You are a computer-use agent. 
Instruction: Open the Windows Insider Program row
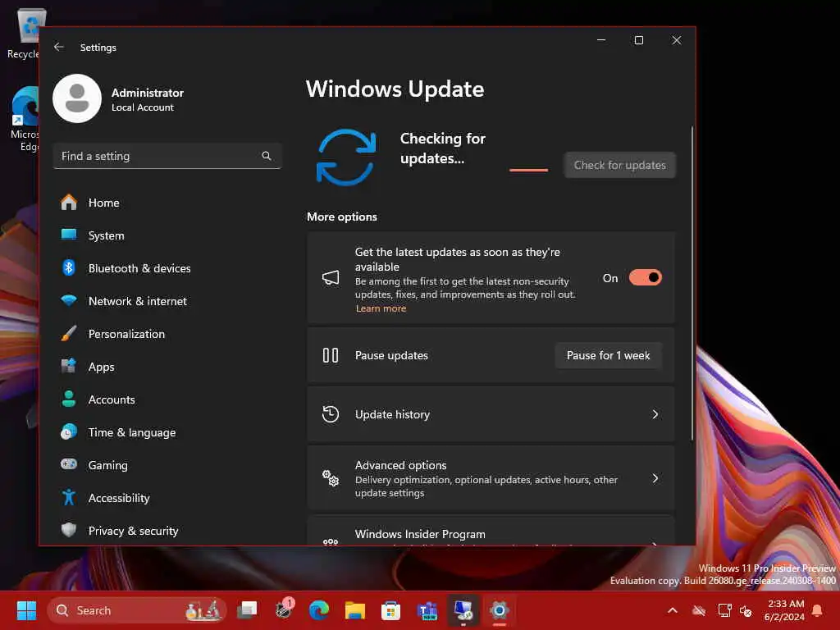(491, 531)
